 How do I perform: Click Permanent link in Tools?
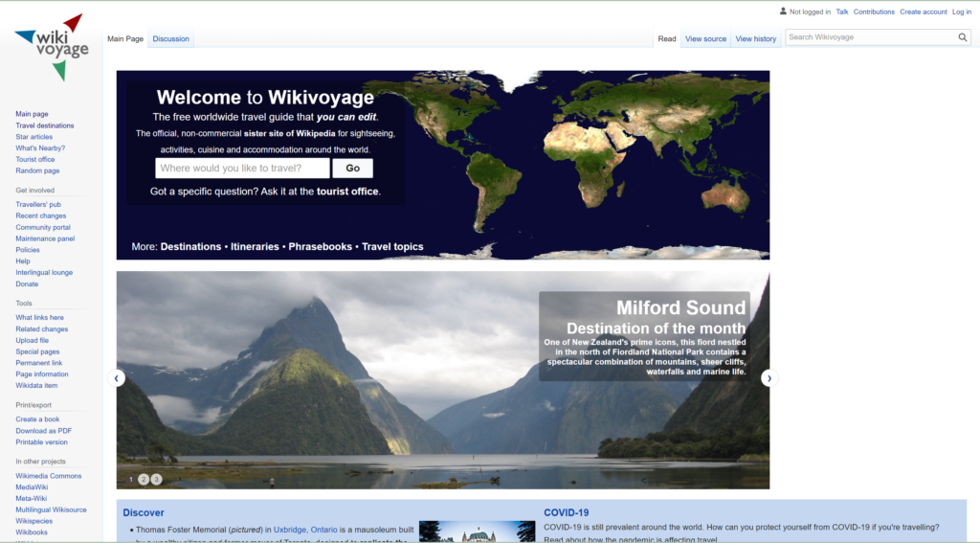[x=38, y=363]
